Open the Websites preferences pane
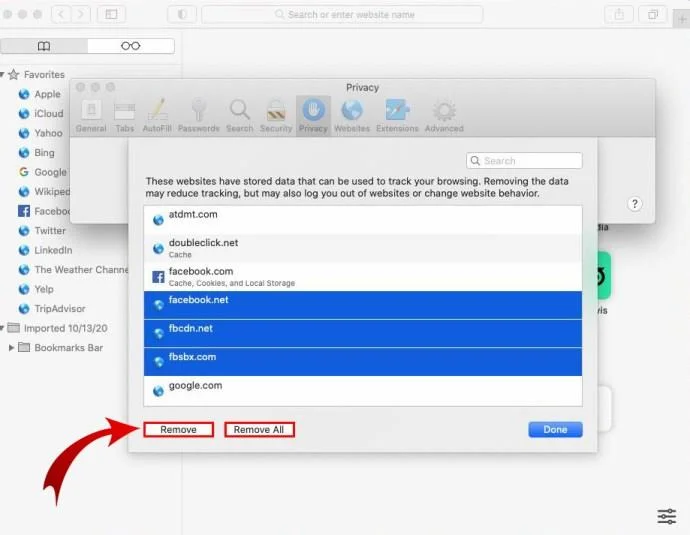Screen dimensions: 690x535 [x=352, y=116]
